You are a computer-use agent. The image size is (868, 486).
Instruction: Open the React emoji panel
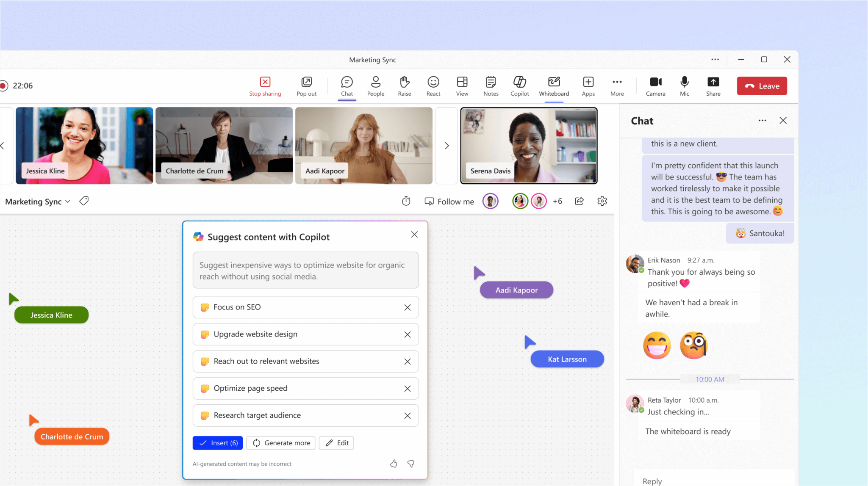(x=433, y=85)
